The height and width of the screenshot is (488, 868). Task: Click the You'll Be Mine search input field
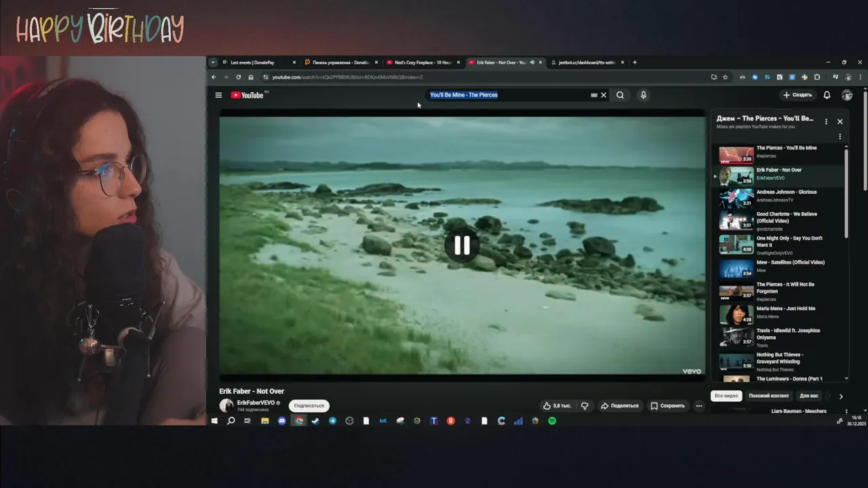point(509,95)
